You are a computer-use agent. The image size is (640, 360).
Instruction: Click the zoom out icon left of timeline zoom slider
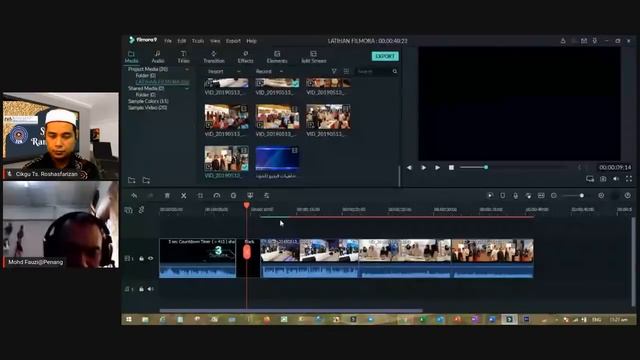coord(554,196)
